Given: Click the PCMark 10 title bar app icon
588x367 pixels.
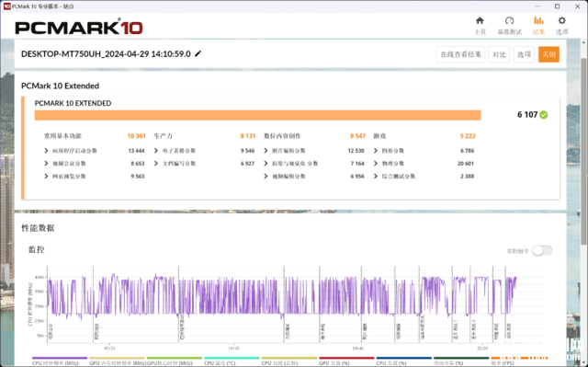Looking at the screenshot, I should pos(6,6).
